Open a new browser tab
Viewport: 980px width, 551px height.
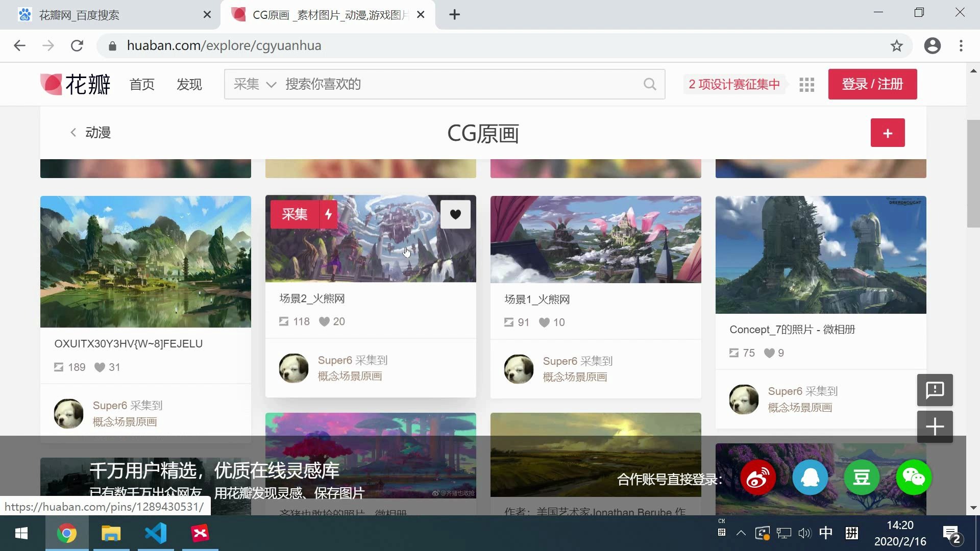coord(454,14)
